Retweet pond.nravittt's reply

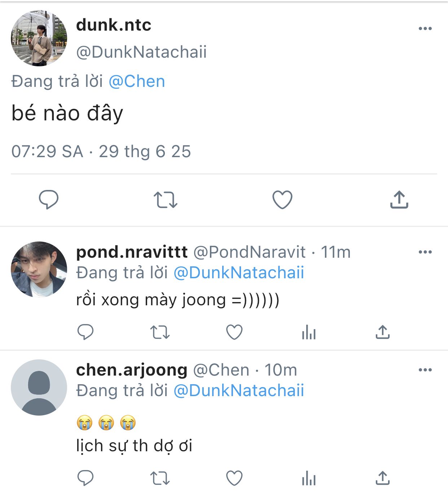160,332
